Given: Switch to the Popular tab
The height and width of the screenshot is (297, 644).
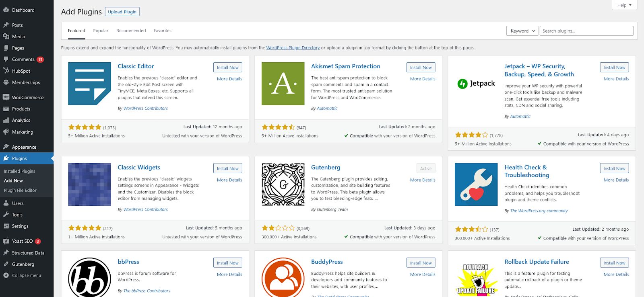Looking at the screenshot, I should pyautogui.click(x=101, y=31).
